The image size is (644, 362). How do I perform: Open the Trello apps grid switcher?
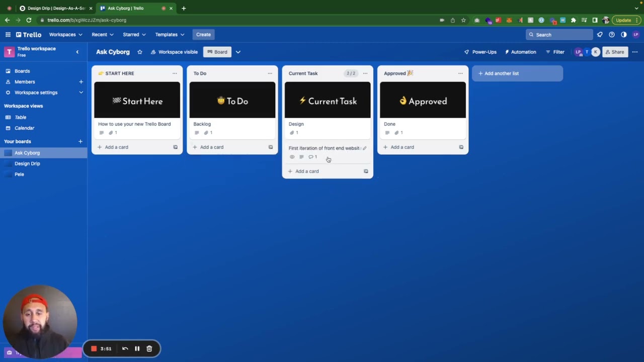8,35
